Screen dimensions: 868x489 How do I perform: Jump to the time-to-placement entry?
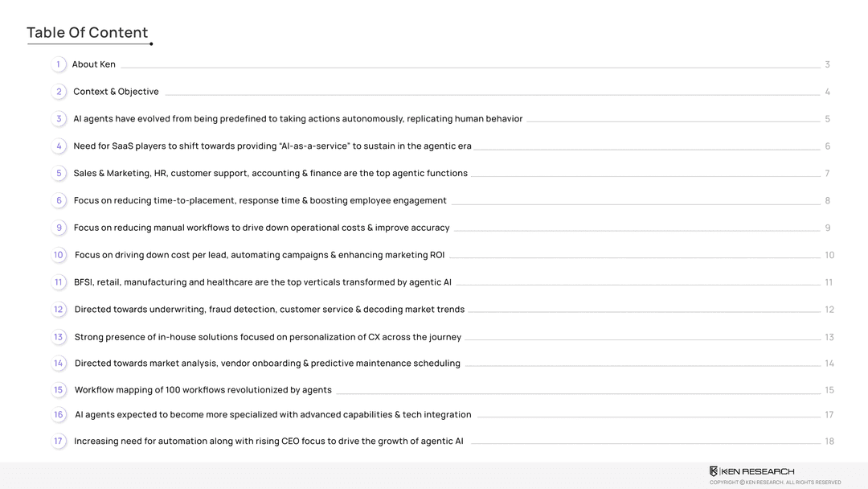click(x=260, y=200)
